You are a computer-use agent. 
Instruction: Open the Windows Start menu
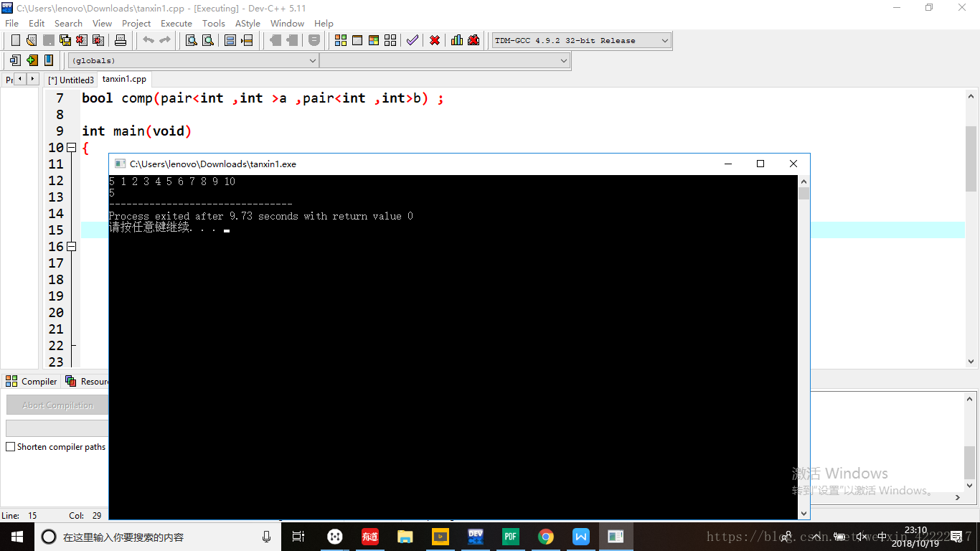[x=17, y=536]
